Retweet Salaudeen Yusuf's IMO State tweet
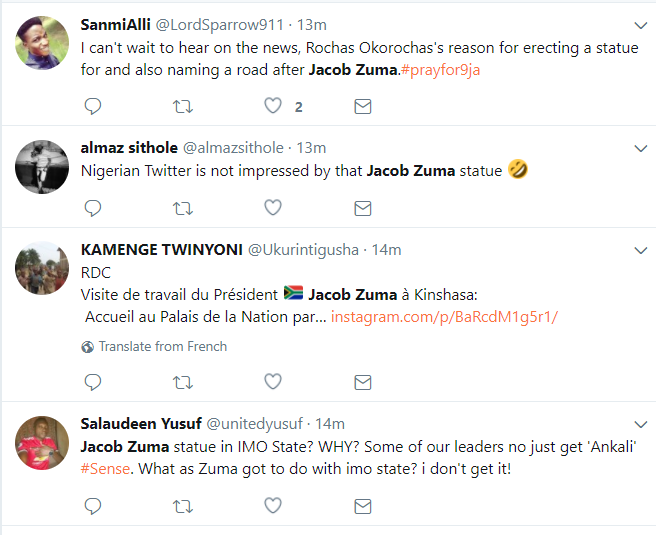This screenshot has height=535, width=656. [182, 506]
